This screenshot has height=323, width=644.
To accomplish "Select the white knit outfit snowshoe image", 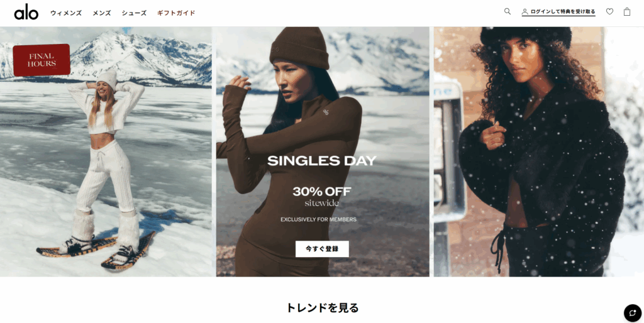I will (106, 152).
